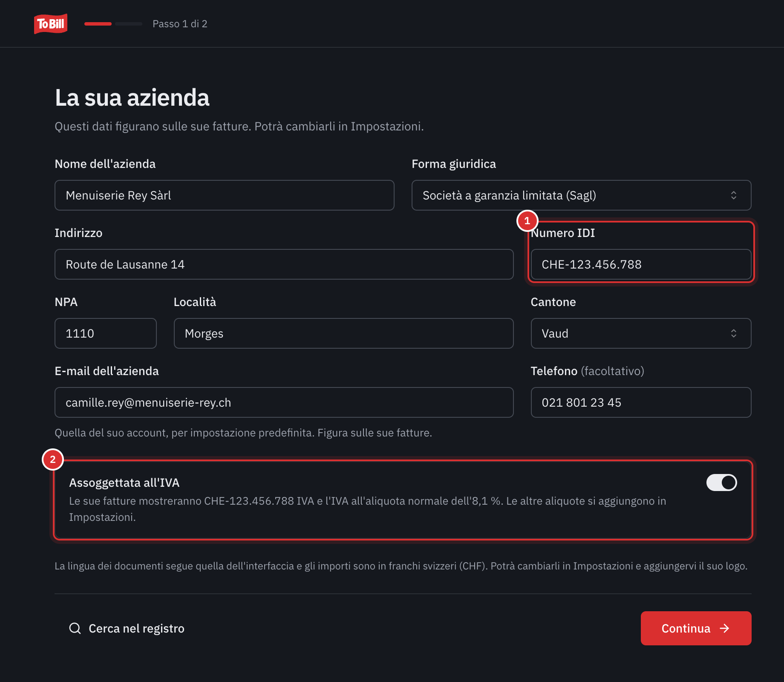Image resolution: width=784 pixels, height=682 pixels.
Task: Click the 'Questi dati figurano sulle sue fatture' subtitle
Action: 239,126
